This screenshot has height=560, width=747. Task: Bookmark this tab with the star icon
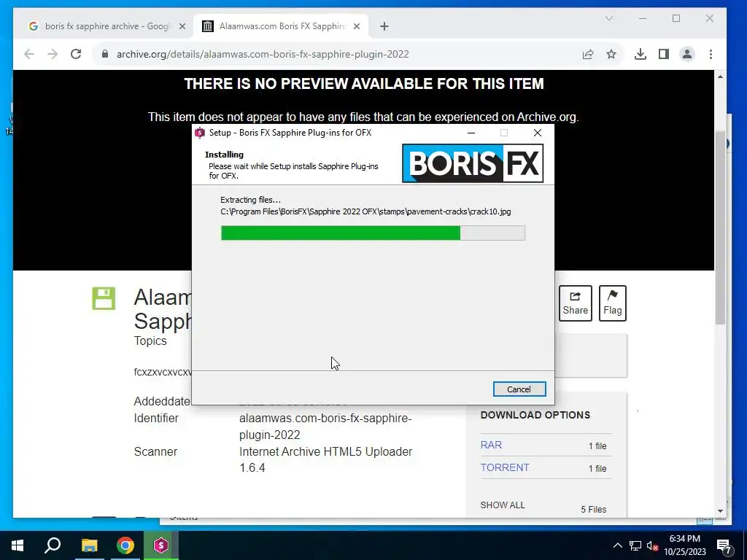click(x=611, y=54)
